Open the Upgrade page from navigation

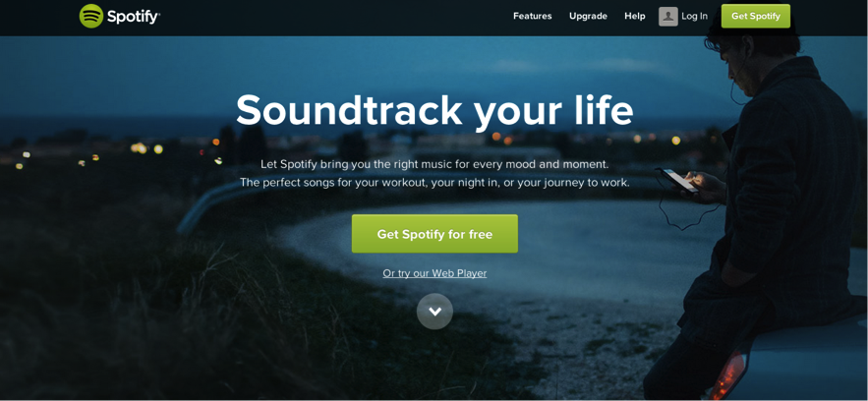[588, 17]
